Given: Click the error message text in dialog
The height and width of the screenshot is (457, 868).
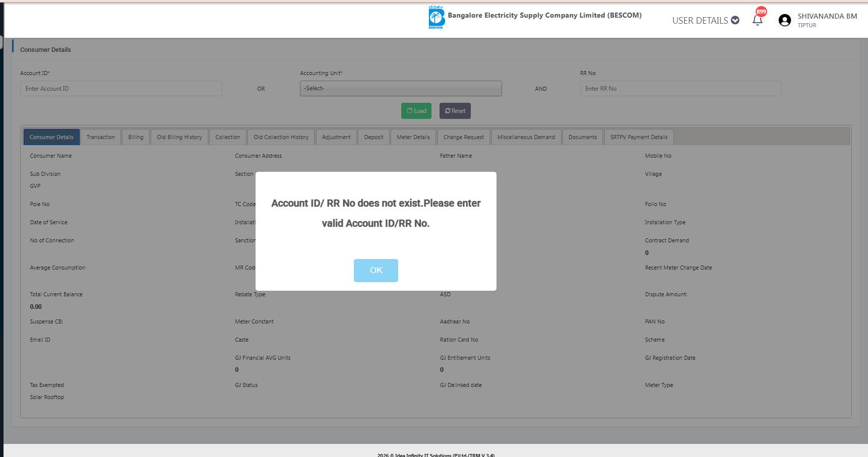Looking at the screenshot, I should pos(376,213).
